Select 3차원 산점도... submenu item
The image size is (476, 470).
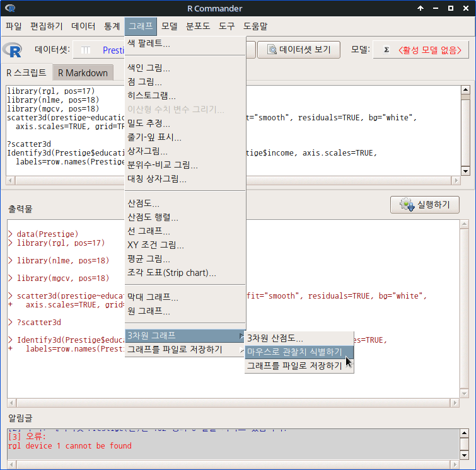click(299, 338)
